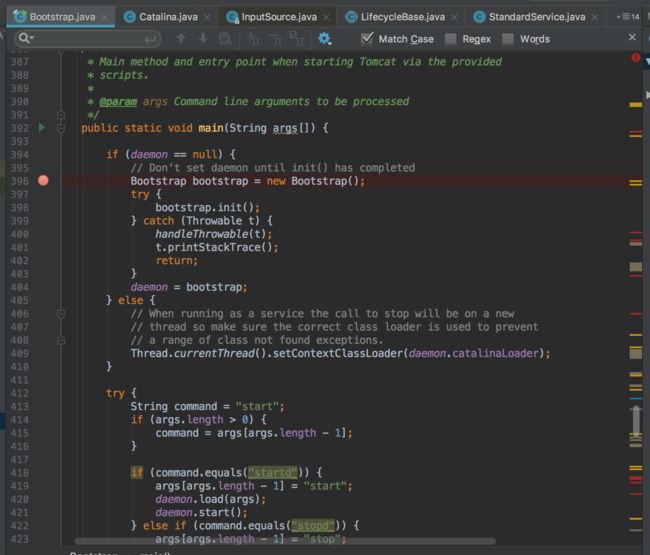This screenshot has height=555, width=650.
Task: Click the underlined args parameter in main
Action: 285,128
